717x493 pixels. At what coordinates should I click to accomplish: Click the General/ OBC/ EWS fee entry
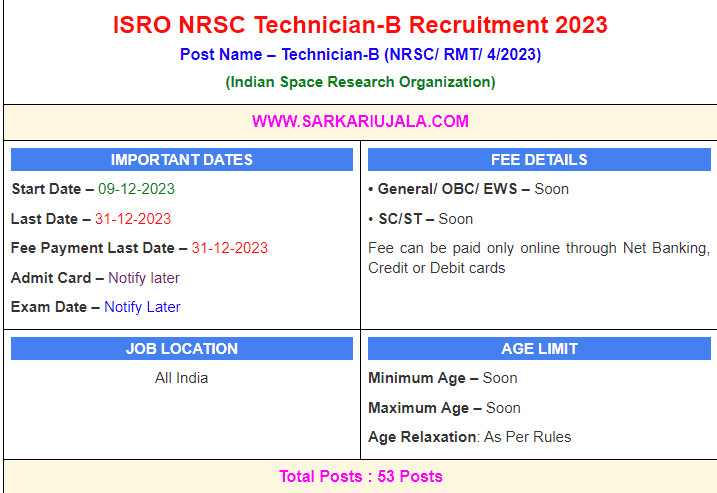468,189
